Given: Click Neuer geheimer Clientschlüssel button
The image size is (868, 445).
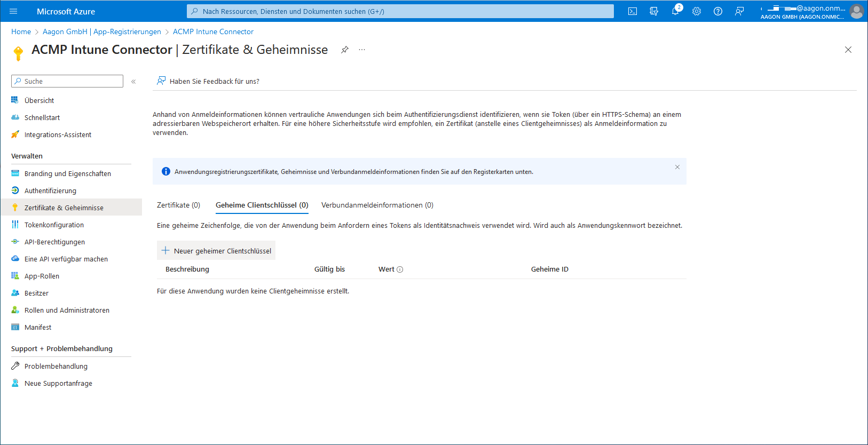Looking at the screenshot, I should [x=216, y=251].
